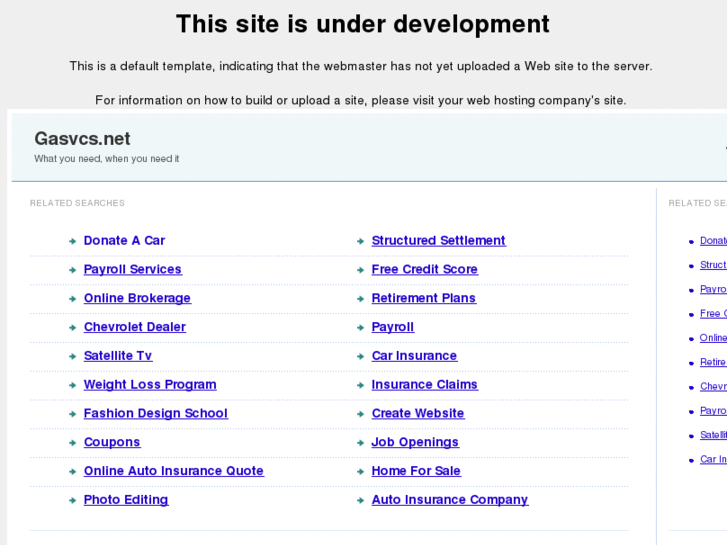Screen dimensions: 727x545
Task: Click the arrow icon beside Auto Insurance Company
Action: pyautogui.click(x=360, y=500)
